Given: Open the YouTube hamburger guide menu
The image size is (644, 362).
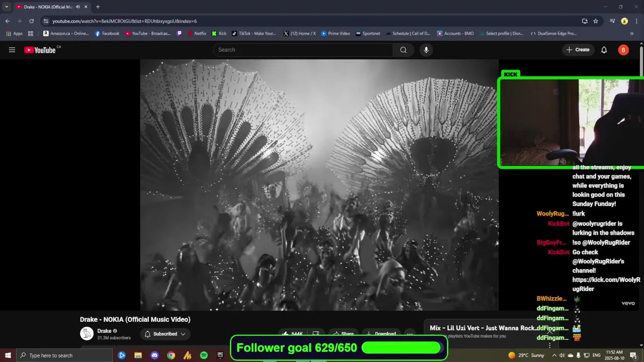Looking at the screenshot, I should click(12, 50).
